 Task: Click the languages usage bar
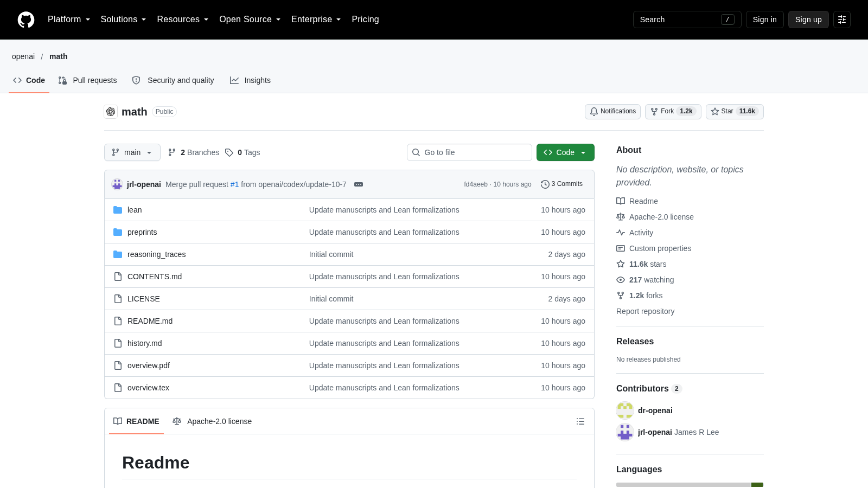coord(690,485)
